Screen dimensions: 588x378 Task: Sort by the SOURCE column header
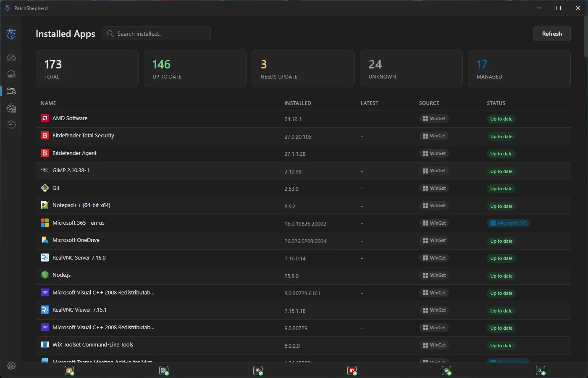tap(429, 103)
